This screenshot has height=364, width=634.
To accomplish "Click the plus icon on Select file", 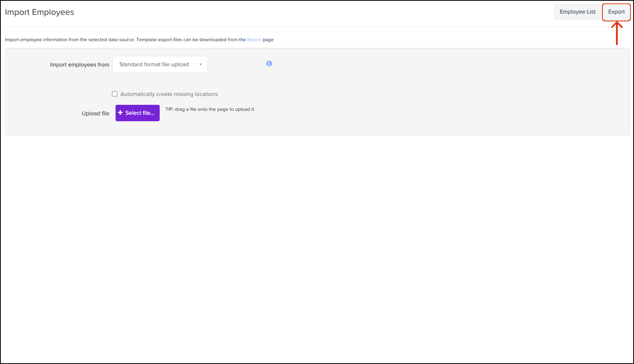I will pyautogui.click(x=120, y=113).
